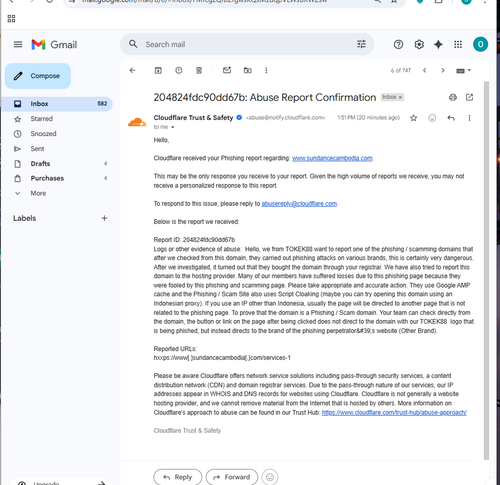Click the abusereply@cloudflare.com link
Screen dimensions: 500x485
click(x=299, y=203)
